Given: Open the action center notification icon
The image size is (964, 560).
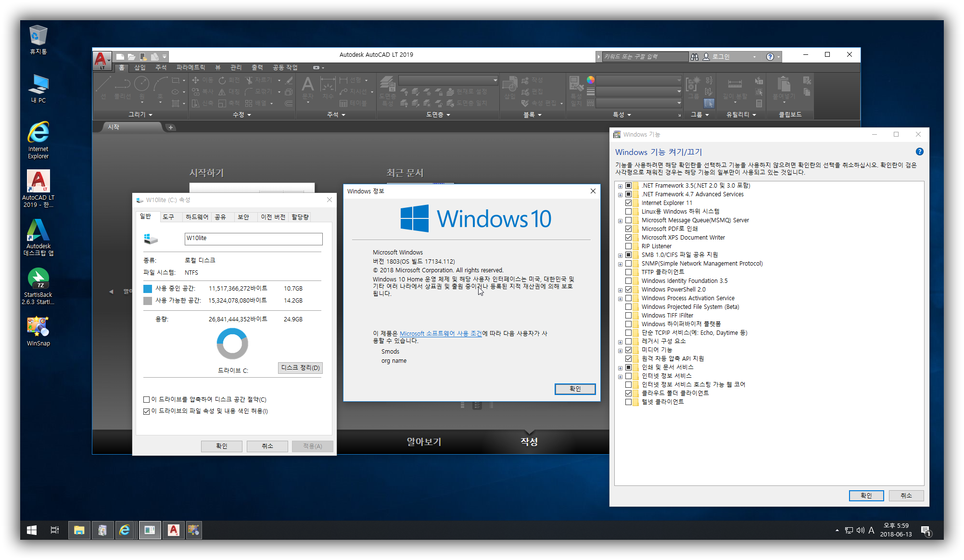Looking at the screenshot, I should pyautogui.click(x=926, y=531).
